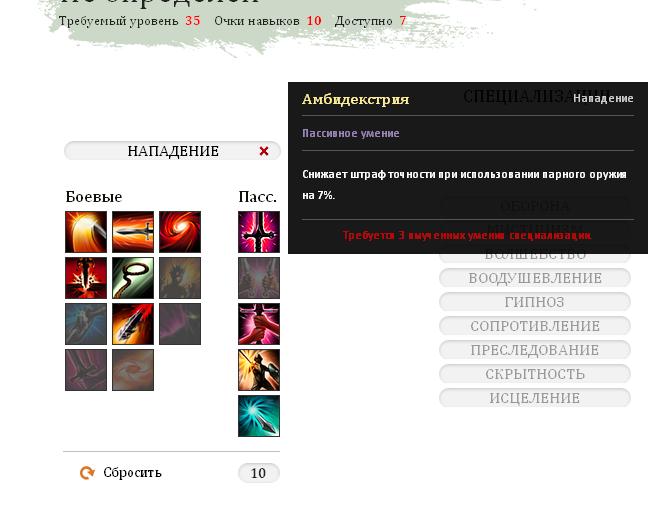Select the dimmed purple-red sword skill
This screenshot has width=663, height=530.
pos(86,370)
